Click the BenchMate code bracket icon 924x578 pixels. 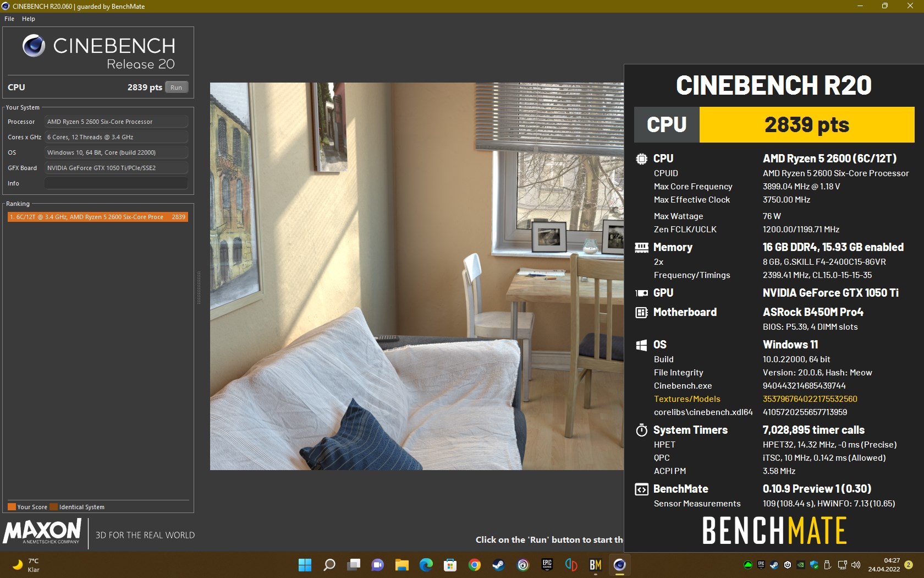(641, 489)
